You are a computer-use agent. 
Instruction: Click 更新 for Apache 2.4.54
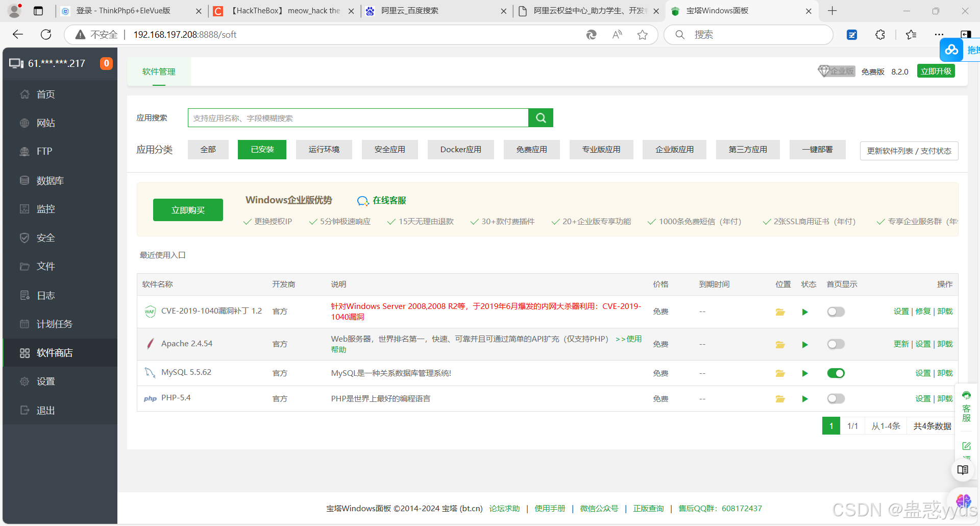click(x=901, y=344)
